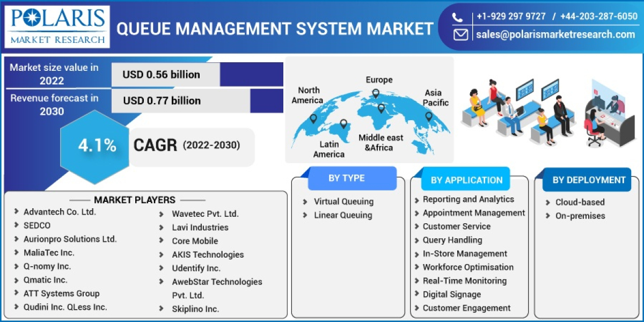Click the +1-929 297 9727 phone number
This screenshot has height=322, width=644.
tap(512, 16)
